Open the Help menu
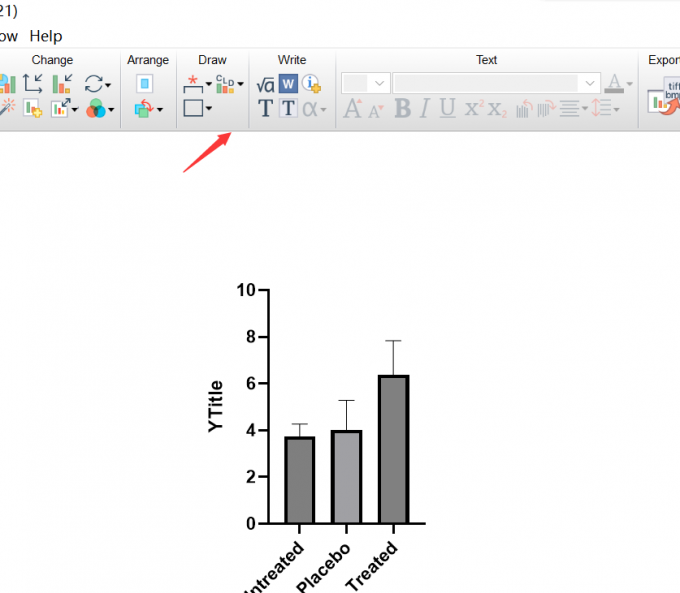 click(46, 36)
